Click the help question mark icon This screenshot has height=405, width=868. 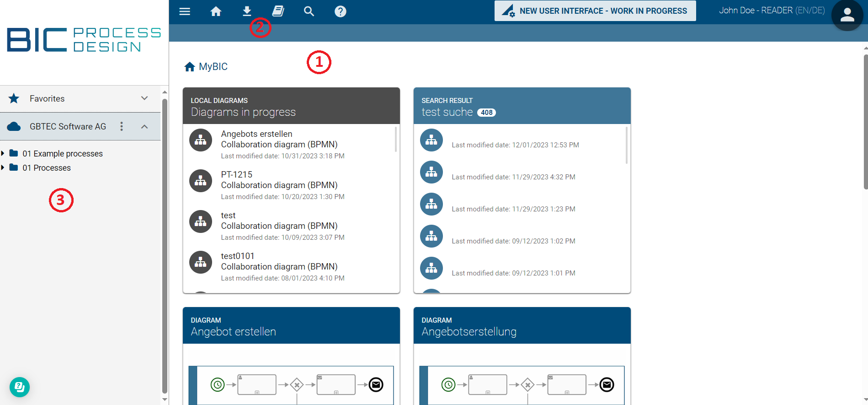coord(340,11)
